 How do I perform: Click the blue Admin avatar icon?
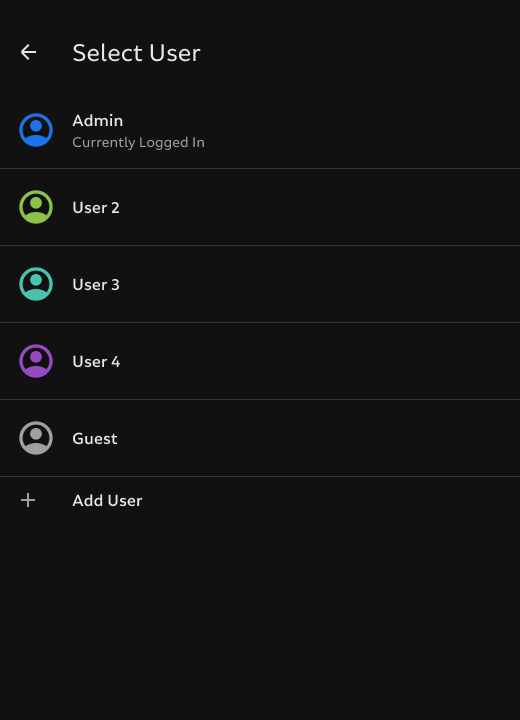click(36, 130)
